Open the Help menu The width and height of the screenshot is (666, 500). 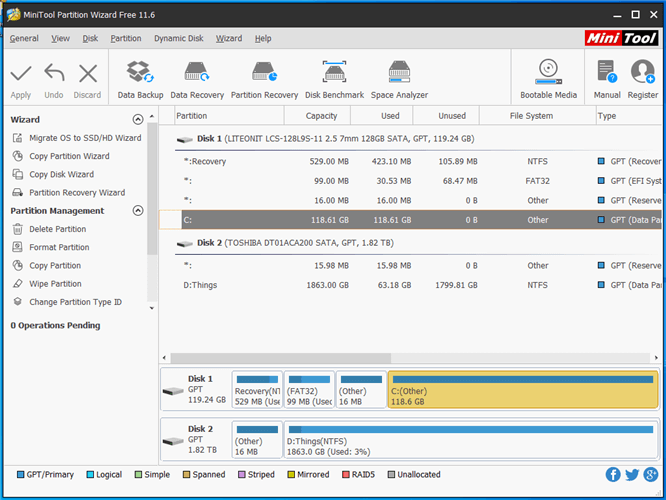[x=263, y=38]
